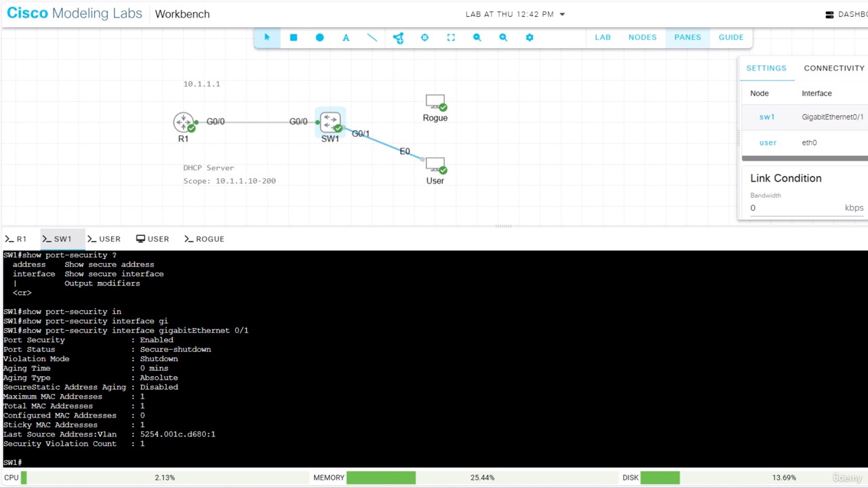Screen dimensions: 868x488
Task: Select the SW1 switch node
Action: tap(330, 122)
